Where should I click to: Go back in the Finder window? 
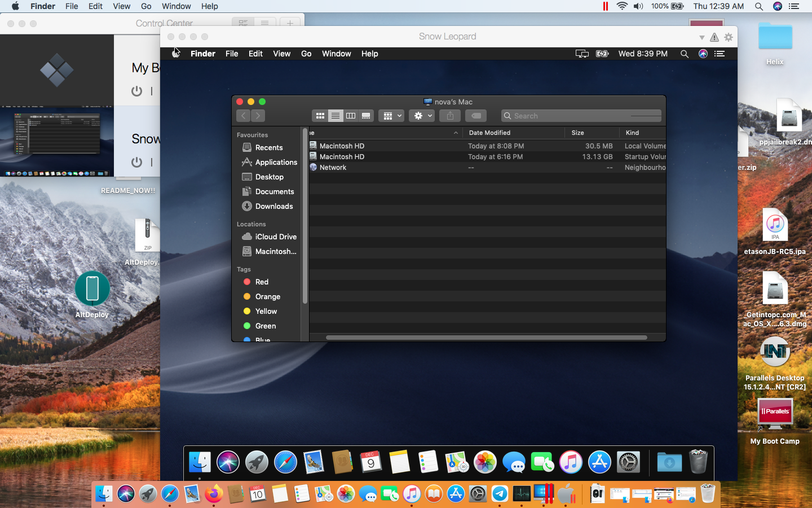pos(244,116)
